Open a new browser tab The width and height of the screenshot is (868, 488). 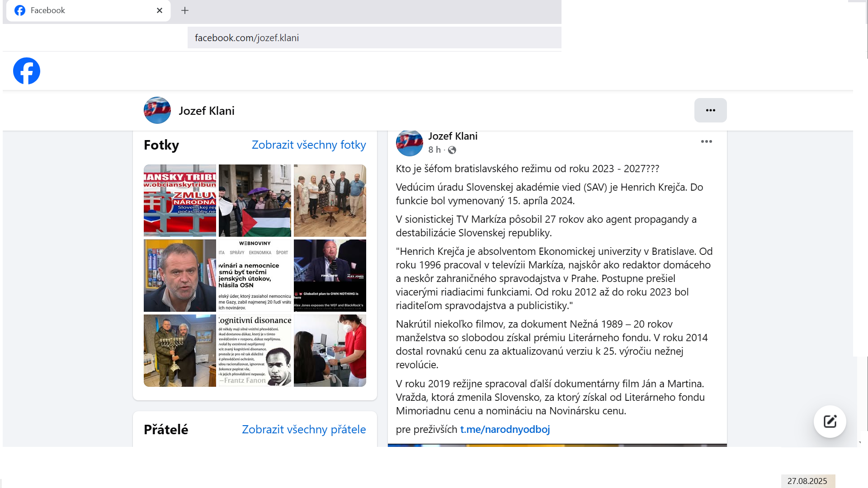point(185,10)
